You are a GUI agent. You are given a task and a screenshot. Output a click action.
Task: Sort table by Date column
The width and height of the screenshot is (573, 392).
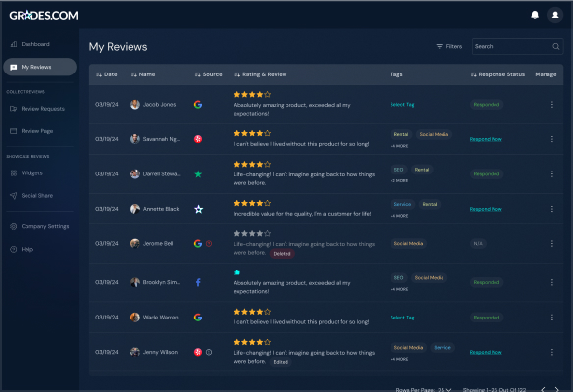click(107, 74)
